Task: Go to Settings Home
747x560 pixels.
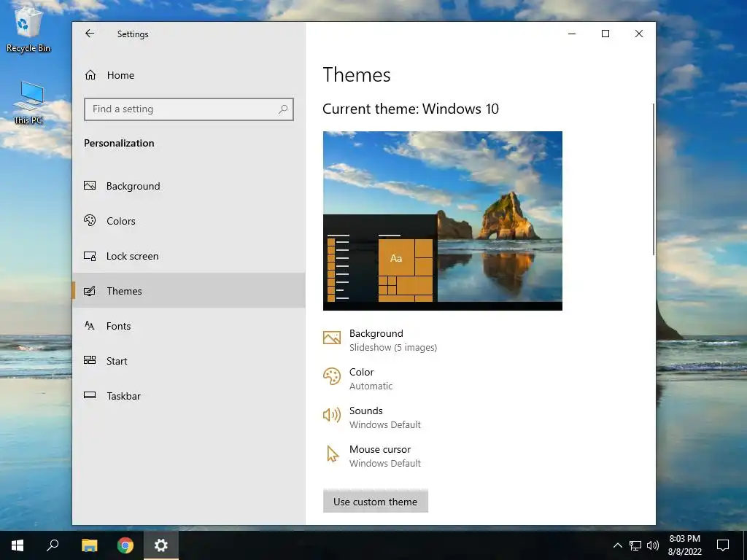Action: point(189,75)
